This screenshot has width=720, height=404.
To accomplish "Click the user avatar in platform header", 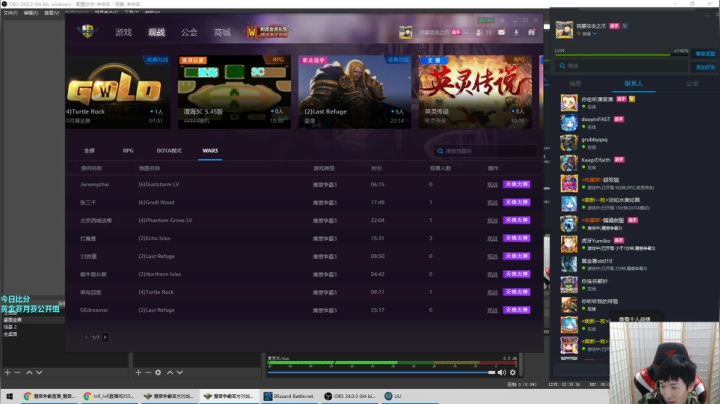I will pyautogui.click(x=405, y=32).
